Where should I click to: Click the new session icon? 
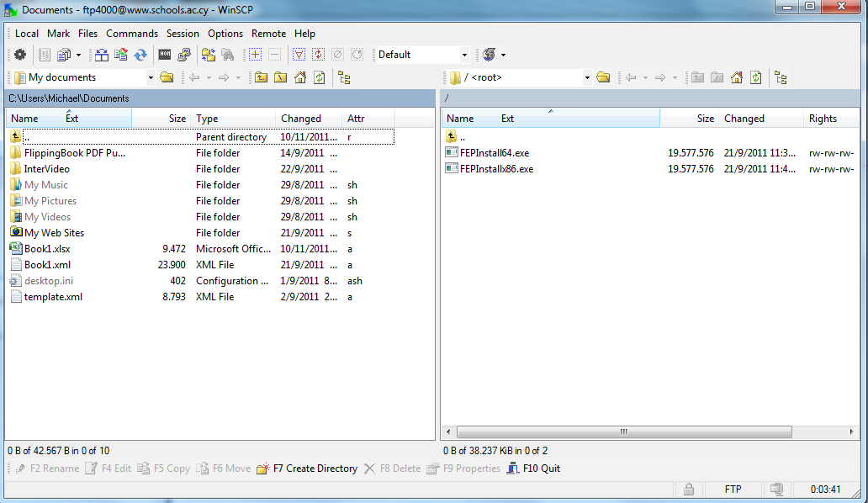tap(489, 54)
